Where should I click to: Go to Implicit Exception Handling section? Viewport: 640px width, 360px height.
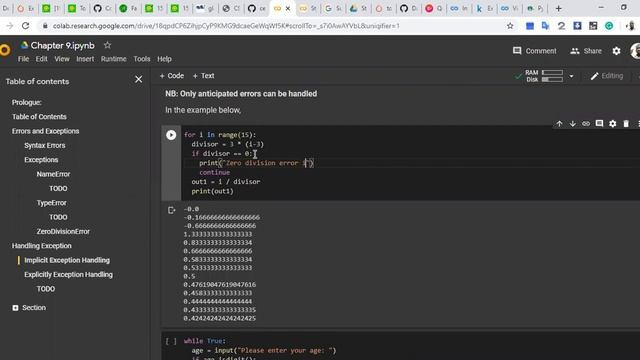(x=67, y=260)
